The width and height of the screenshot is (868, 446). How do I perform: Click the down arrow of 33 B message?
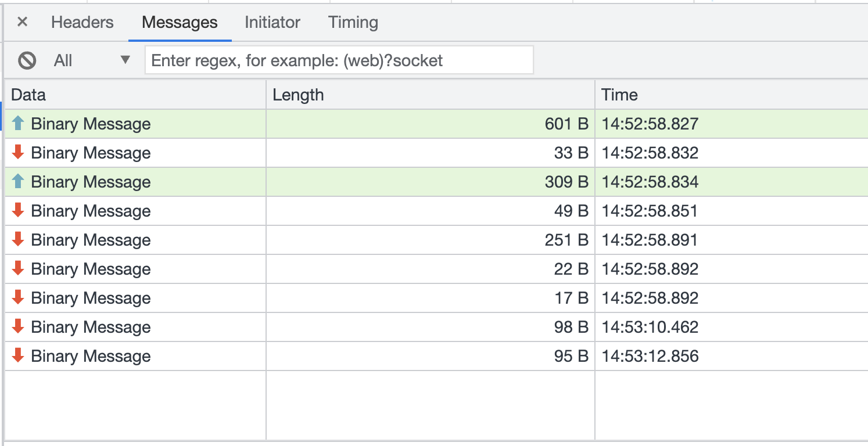18,152
